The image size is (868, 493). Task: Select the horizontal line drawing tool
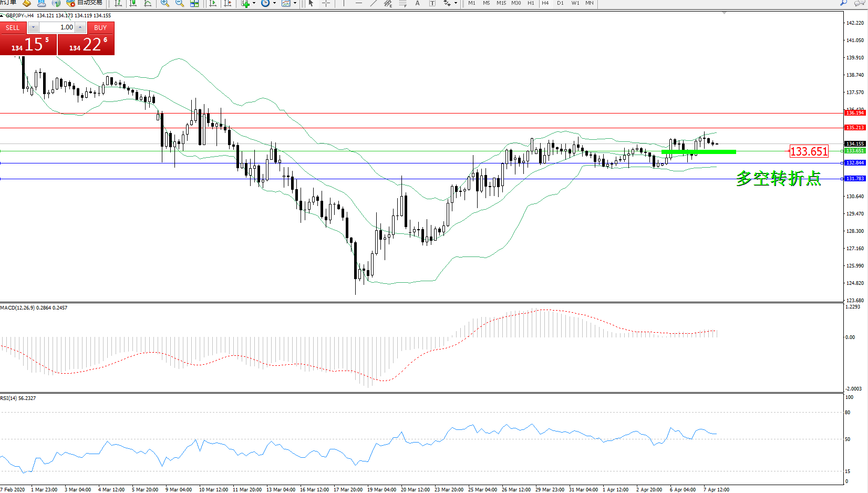coord(359,3)
